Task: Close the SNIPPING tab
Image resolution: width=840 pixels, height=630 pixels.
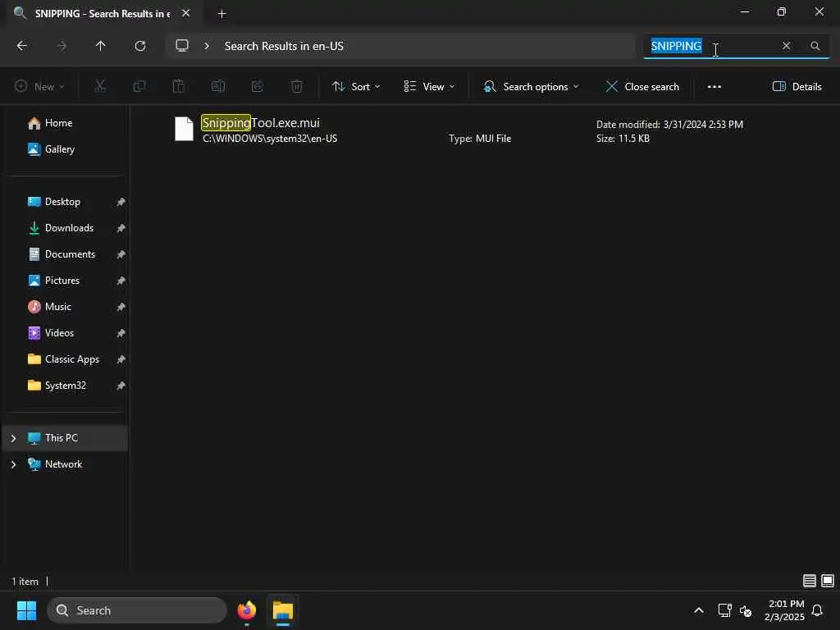Action: tap(186, 13)
